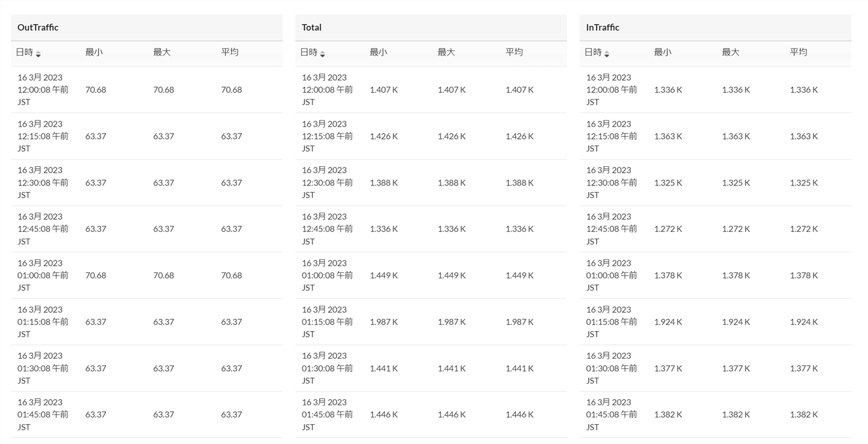Sort the InTraffic table by 日時 icon
The width and height of the screenshot is (868, 444).
tap(606, 54)
